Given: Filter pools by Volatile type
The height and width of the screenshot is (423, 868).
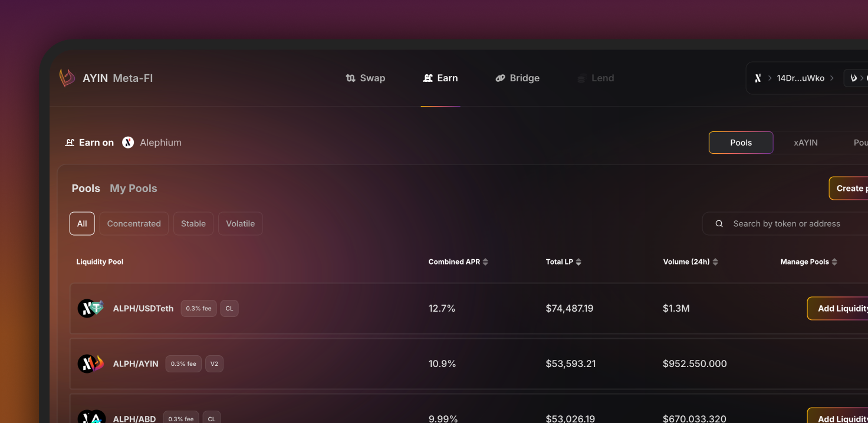Looking at the screenshot, I should (x=241, y=224).
